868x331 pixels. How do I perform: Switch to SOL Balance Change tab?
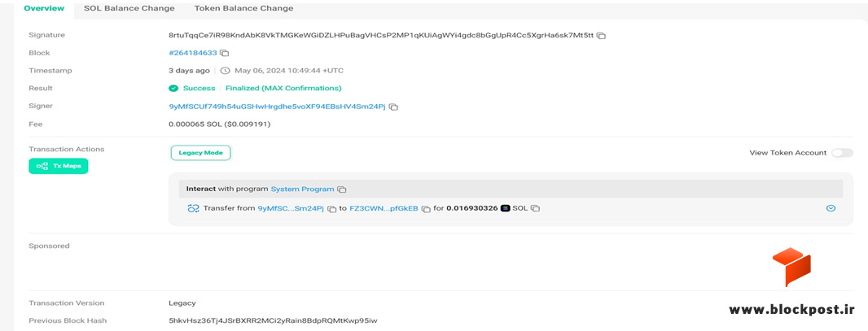(129, 8)
